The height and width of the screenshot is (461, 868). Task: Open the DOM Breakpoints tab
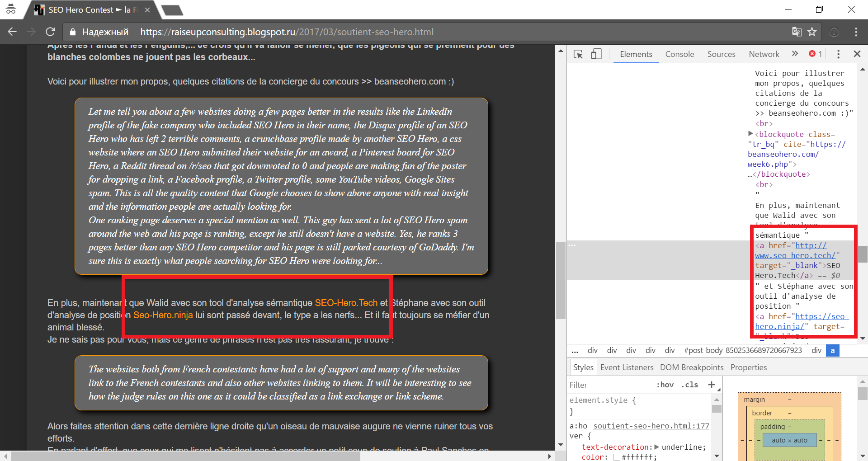[x=692, y=367]
